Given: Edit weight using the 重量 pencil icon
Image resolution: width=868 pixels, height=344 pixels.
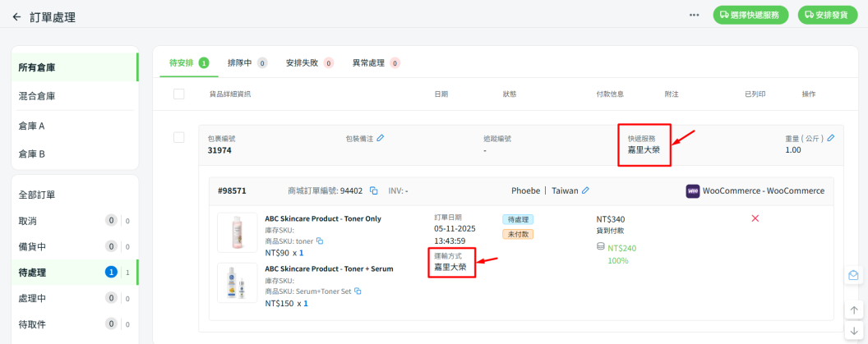Looking at the screenshot, I should [x=831, y=138].
